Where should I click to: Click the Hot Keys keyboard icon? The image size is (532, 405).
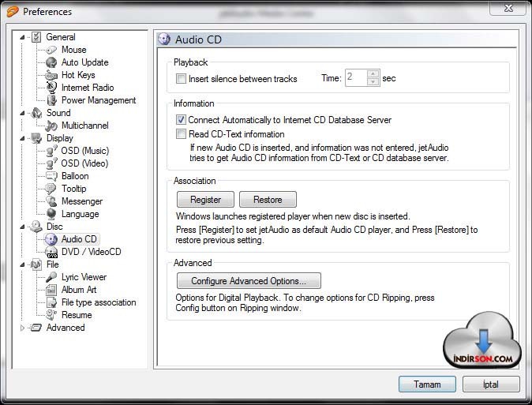pos(51,75)
